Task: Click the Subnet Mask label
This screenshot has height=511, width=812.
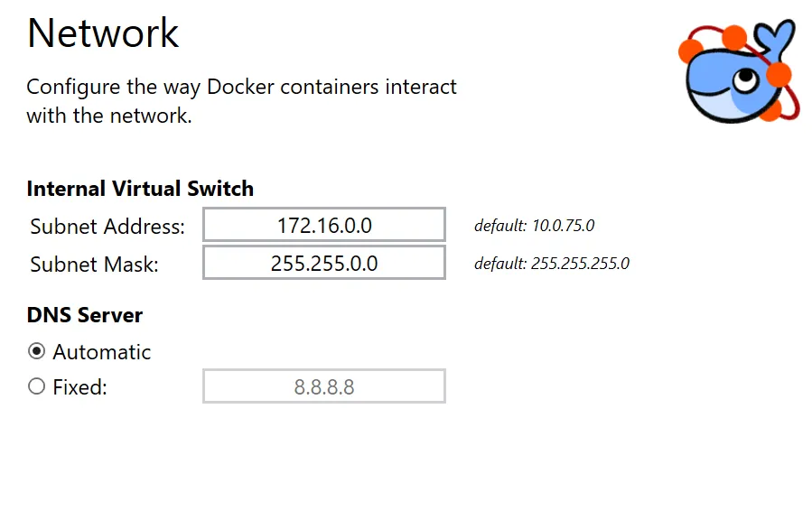Action: click(x=94, y=264)
